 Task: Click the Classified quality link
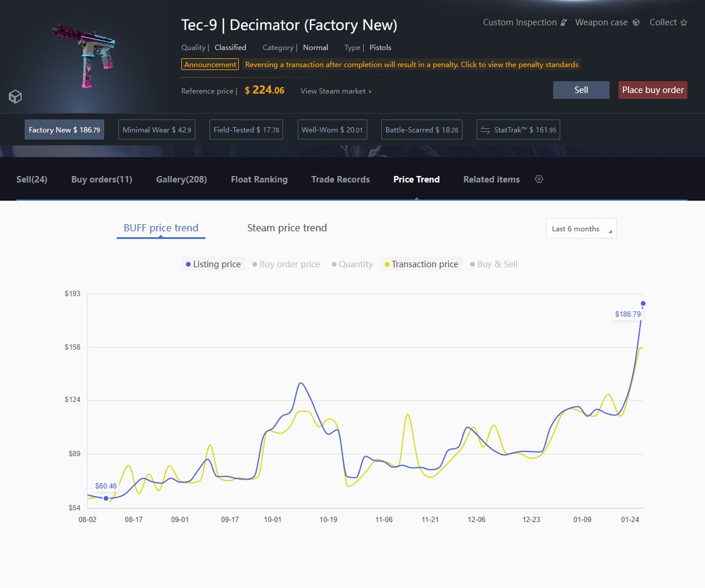pyautogui.click(x=230, y=48)
